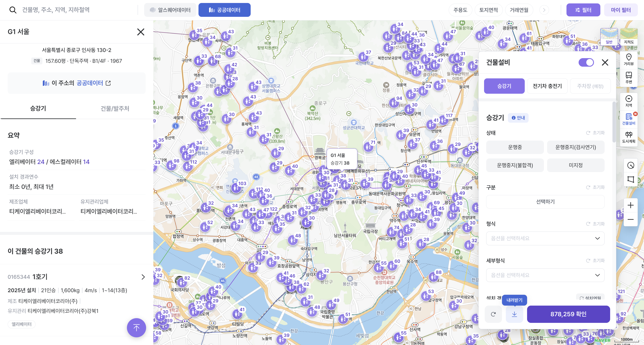Select the 지역 region tool

click(628, 101)
